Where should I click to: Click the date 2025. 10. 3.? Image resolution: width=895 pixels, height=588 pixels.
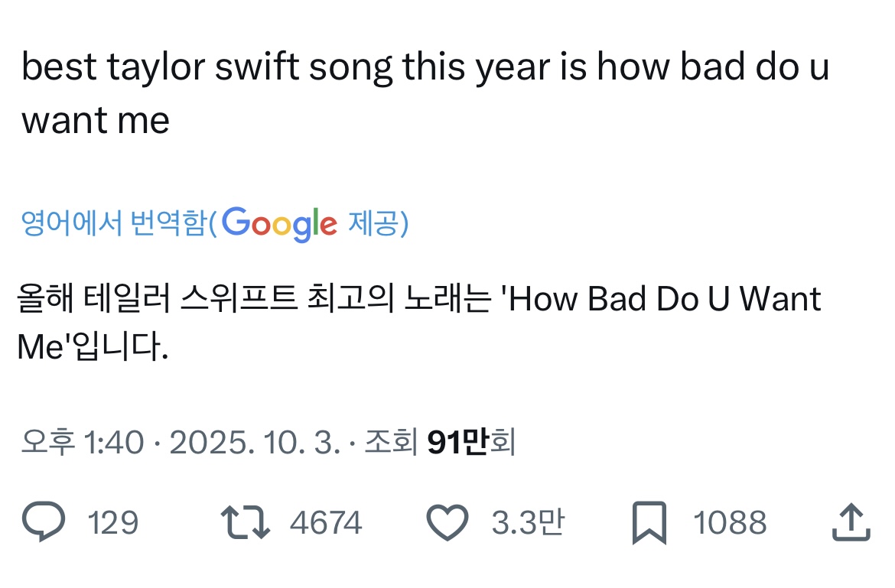pos(254,441)
